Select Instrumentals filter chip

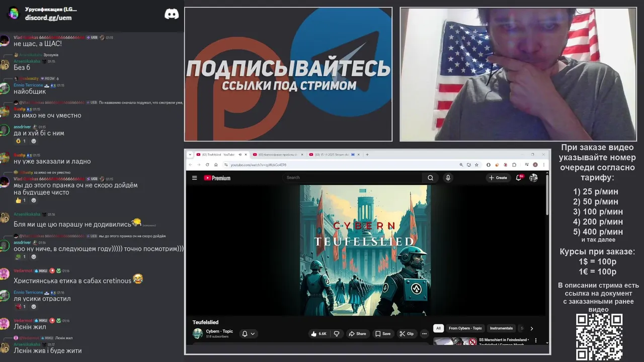(501, 328)
